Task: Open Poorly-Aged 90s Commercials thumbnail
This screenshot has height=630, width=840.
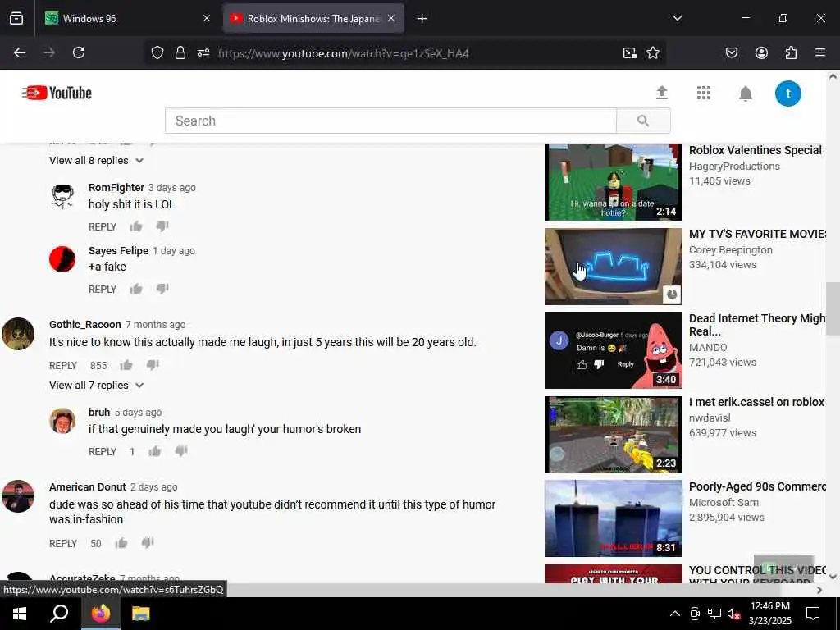Action: [x=613, y=518]
